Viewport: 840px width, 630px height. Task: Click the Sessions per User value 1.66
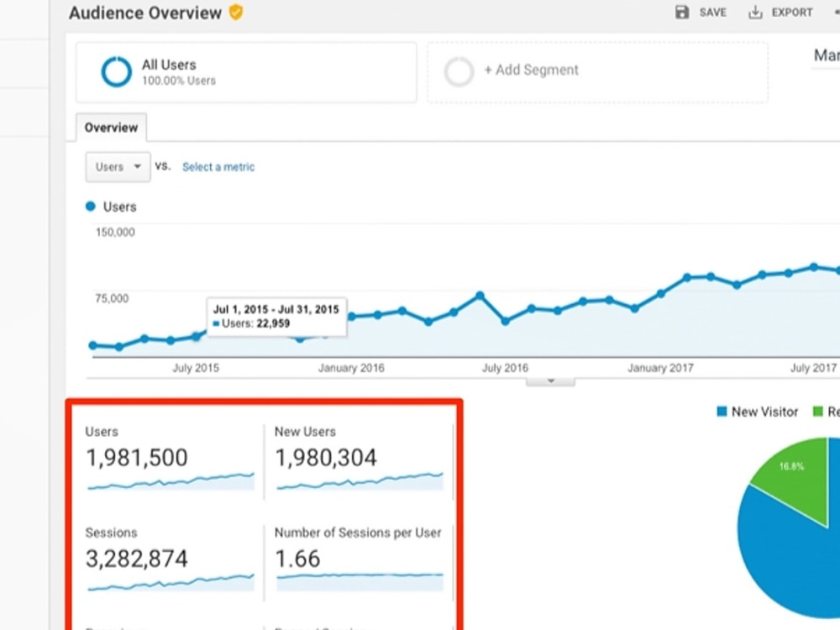pos(297,559)
